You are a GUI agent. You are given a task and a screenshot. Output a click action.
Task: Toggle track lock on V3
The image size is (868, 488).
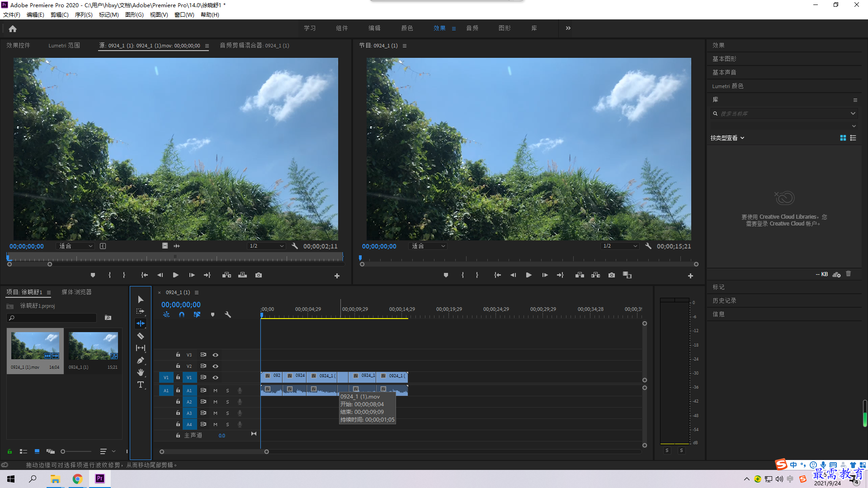pos(178,355)
